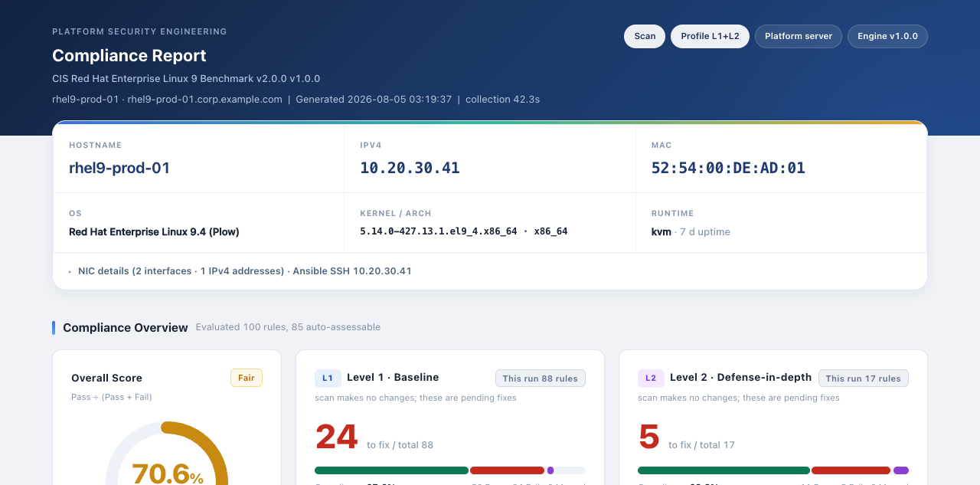Click the This run 17 rules tag

864,378
